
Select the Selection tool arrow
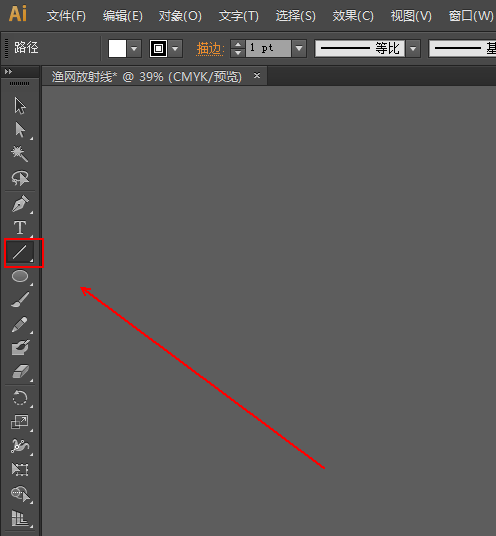(20, 106)
